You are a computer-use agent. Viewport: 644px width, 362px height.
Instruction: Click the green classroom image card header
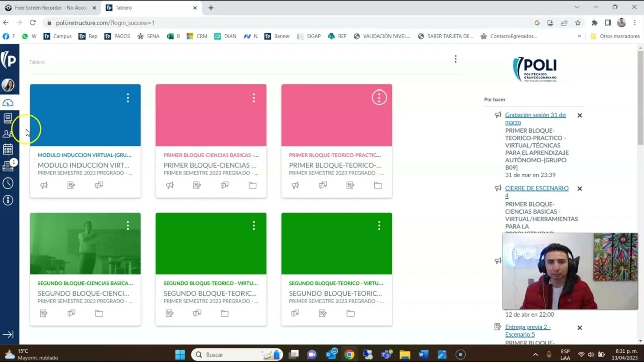tap(85, 243)
